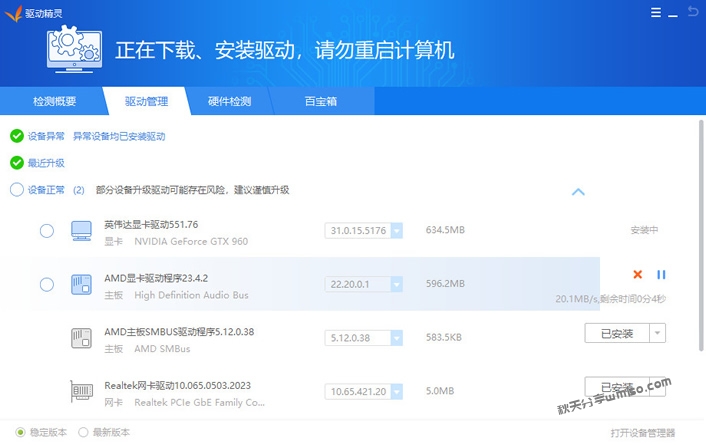The image size is (706, 445).
Task: Click the 最近升级 label
Action: [x=46, y=163]
